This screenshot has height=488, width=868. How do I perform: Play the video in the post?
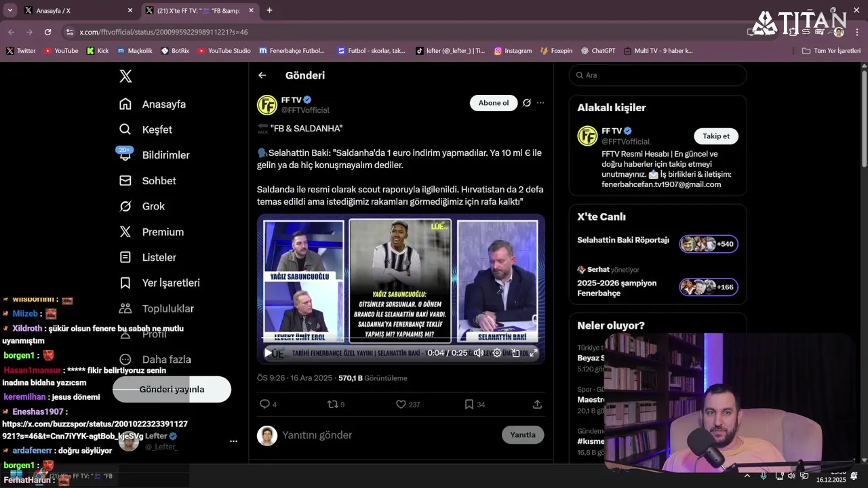click(269, 352)
